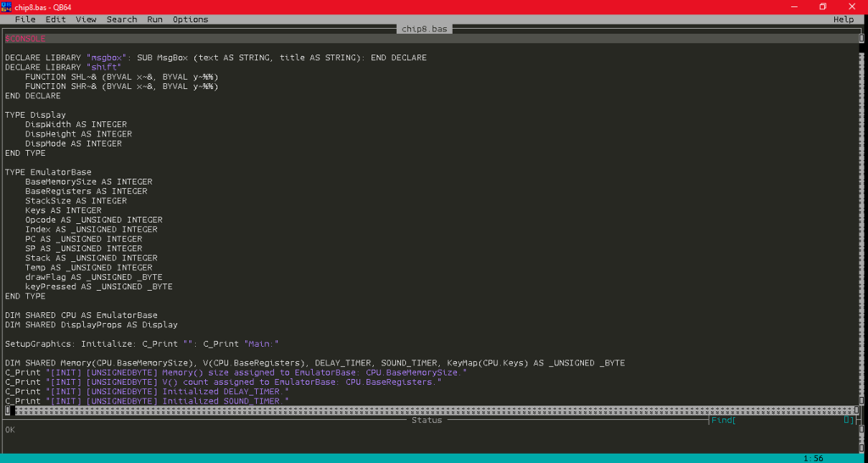Minimize the QB64 window
868x463 pixels.
tap(794, 7)
